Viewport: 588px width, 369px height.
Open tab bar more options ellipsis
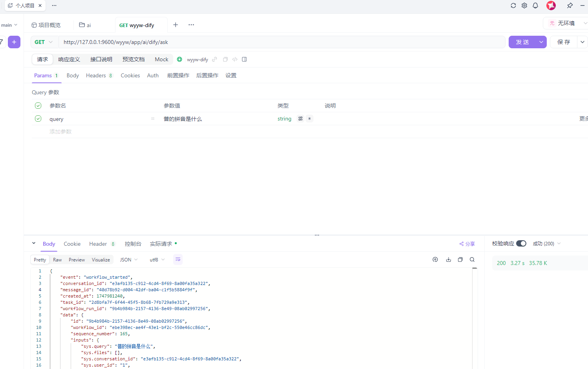pyautogui.click(x=191, y=25)
